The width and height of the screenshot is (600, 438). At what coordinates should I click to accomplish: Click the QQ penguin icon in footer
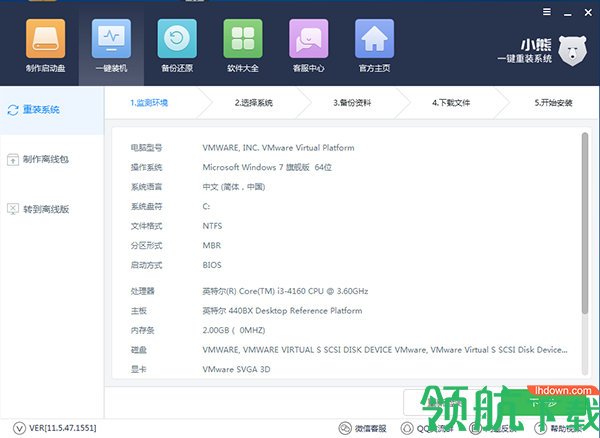(407, 428)
